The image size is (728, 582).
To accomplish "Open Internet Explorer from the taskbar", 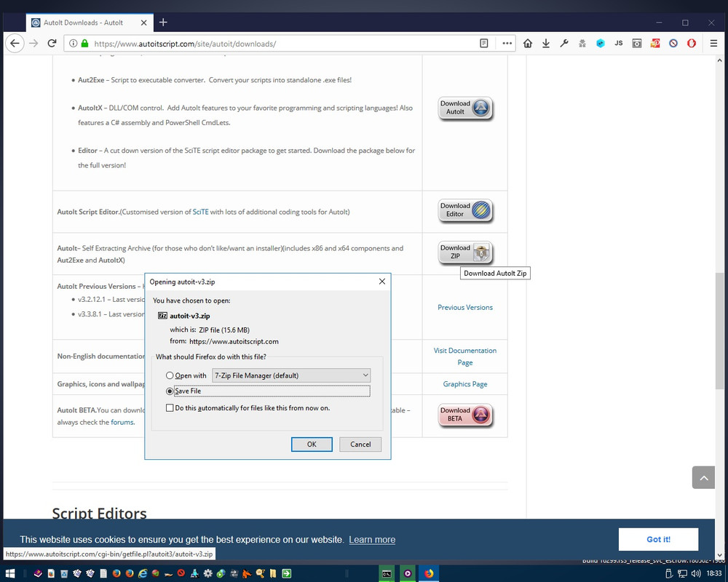I will 143,574.
